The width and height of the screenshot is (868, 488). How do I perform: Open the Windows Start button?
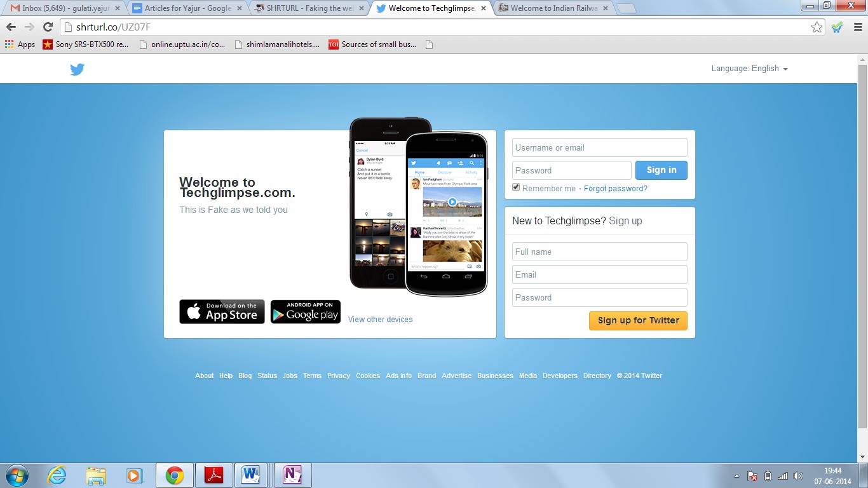click(16, 475)
